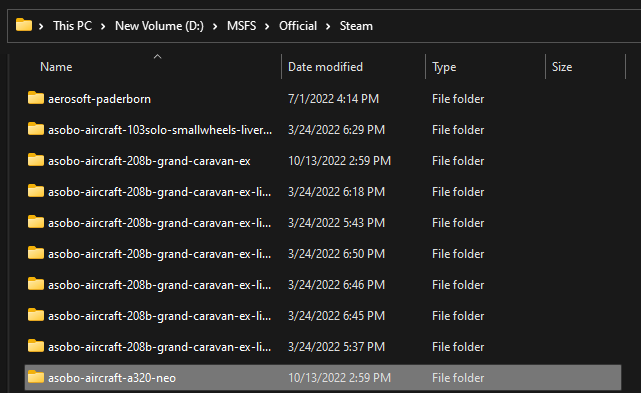Click the asobo-aircraft-a320-neo folder icon
The height and width of the screenshot is (393, 641).
coord(36,377)
